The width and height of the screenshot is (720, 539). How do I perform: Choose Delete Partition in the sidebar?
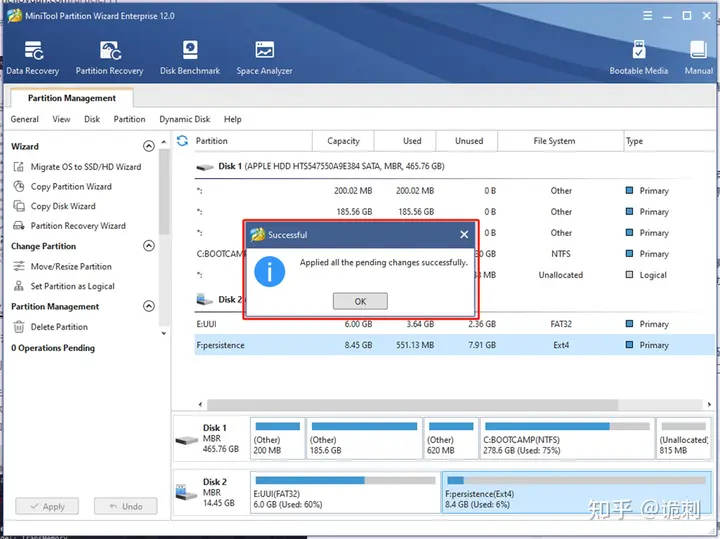click(x=51, y=327)
